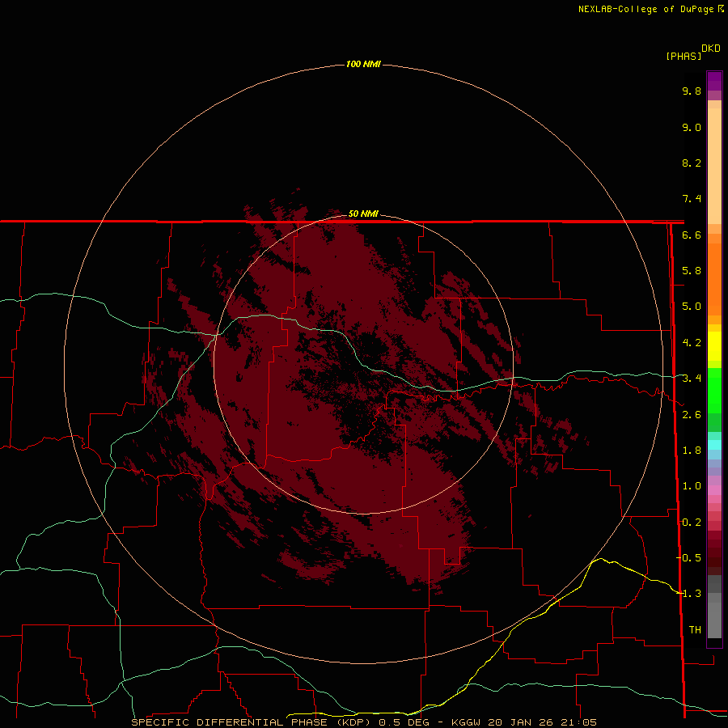Click the 50 NMI range ring label
Viewport: 728px width, 728px height.
click(x=363, y=214)
